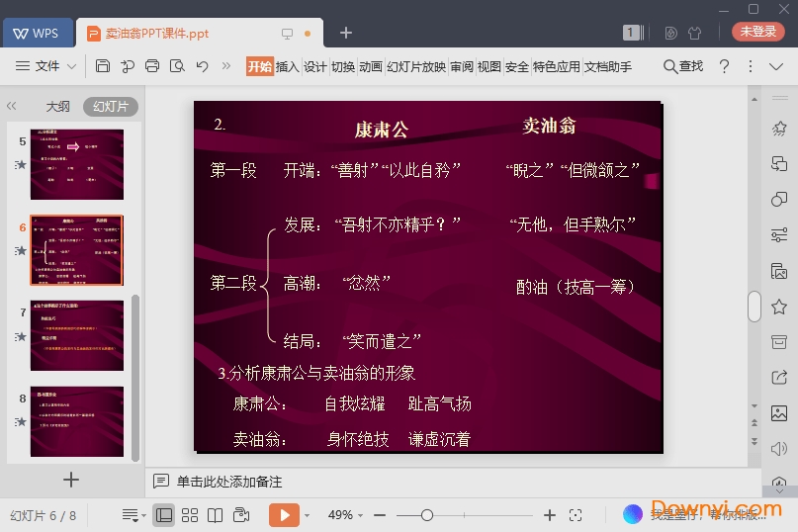Select the 特色应用 ribbon tab
798x532 pixels.
(x=557, y=66)
